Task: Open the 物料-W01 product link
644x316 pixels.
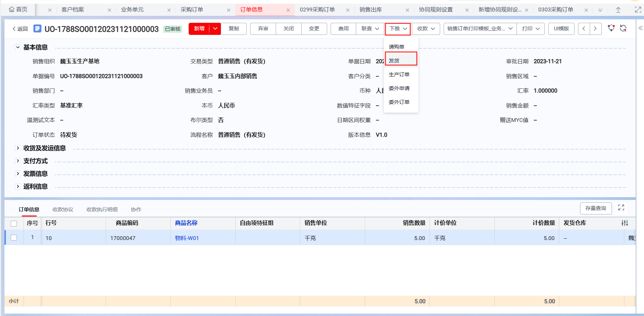Action: [x=186, y=238]
